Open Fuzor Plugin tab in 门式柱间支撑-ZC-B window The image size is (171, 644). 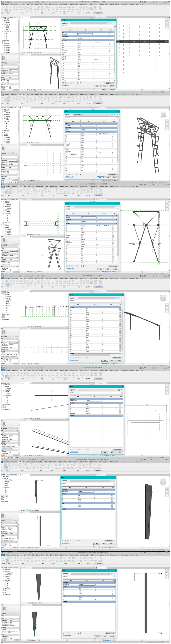pyautogui.click(x=124, y=4)
